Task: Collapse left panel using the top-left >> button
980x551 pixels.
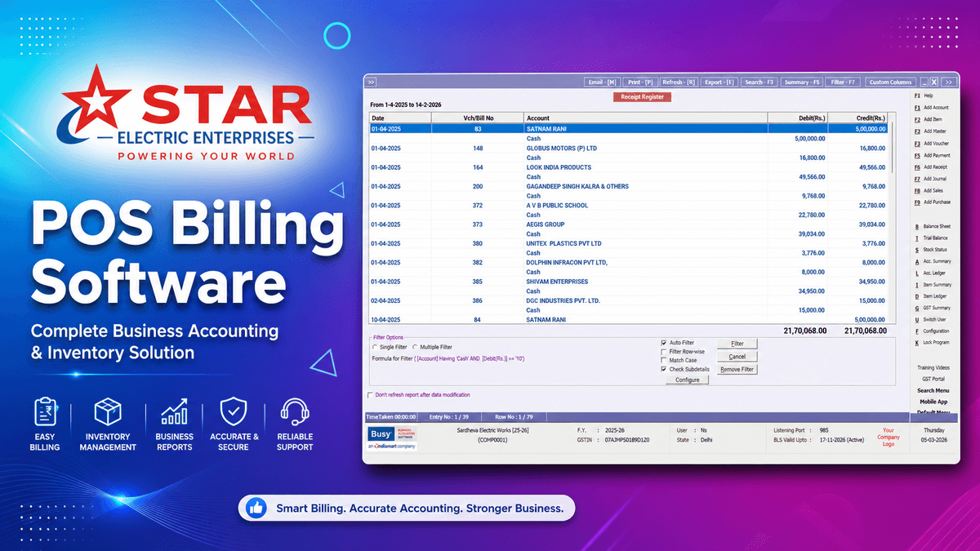Action: coord(370,82)
